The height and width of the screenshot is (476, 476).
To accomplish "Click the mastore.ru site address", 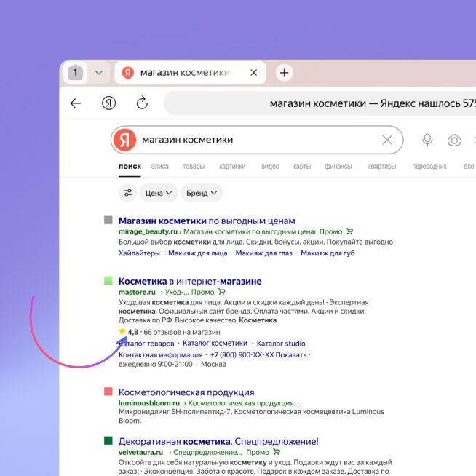I will 137,292.
